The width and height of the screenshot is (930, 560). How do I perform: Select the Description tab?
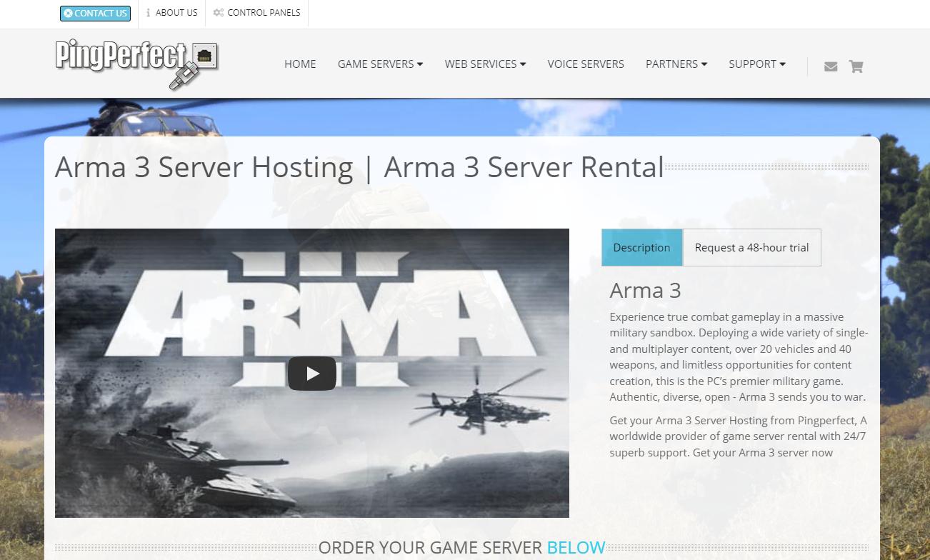click(x=642, y=247)
